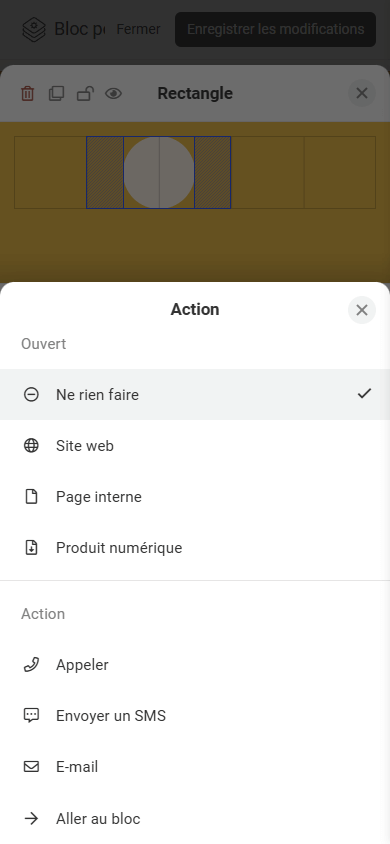
Task: Select Envoyer un SMS action
Action: [195, 716]
